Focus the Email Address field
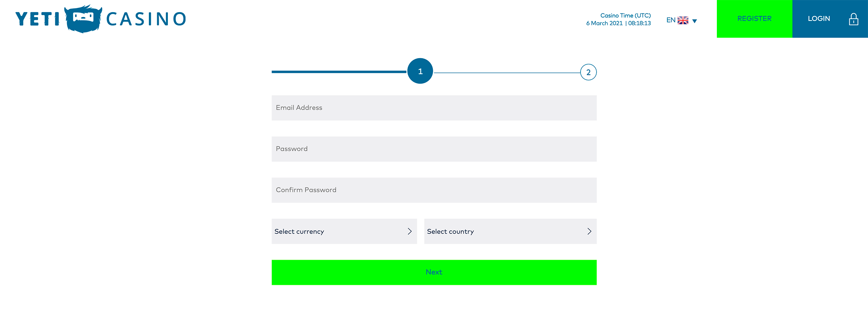 (434, 108)
